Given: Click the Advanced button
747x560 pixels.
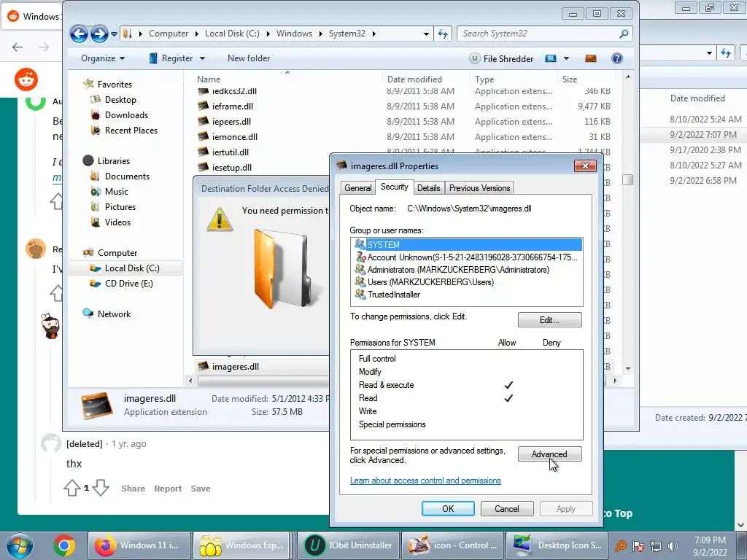Looking at the screenshot, I should point(550,454).
